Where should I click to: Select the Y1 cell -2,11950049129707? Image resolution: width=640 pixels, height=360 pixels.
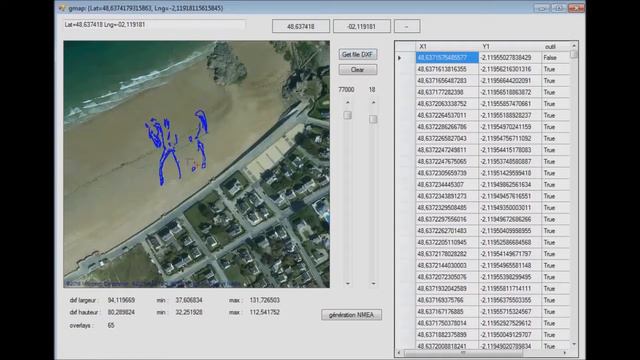pos(510,335)
